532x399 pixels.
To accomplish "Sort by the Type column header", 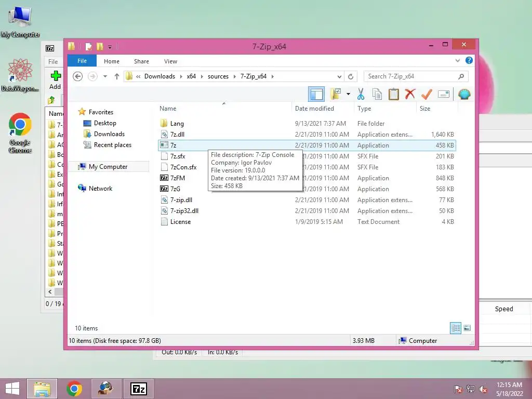I will (385, 109).
